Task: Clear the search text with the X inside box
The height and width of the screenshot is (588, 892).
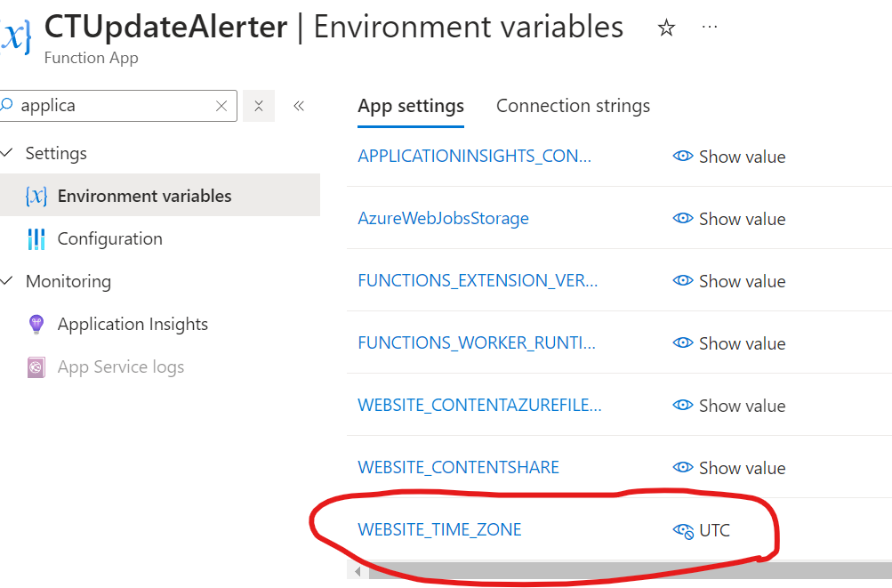Action: 221,106
